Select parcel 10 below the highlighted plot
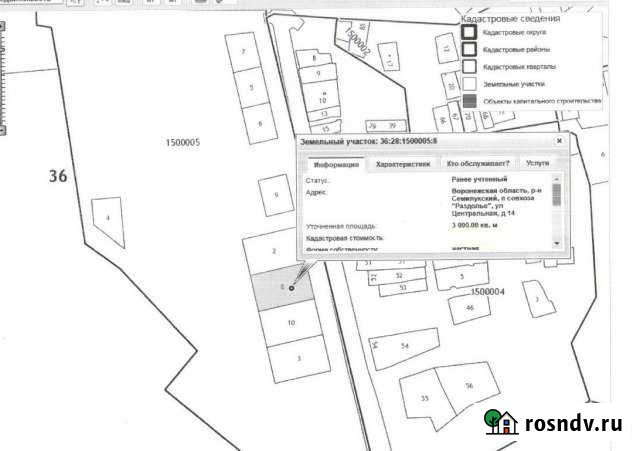The height and width of the screenshot is (451, 640). (290, 324)
